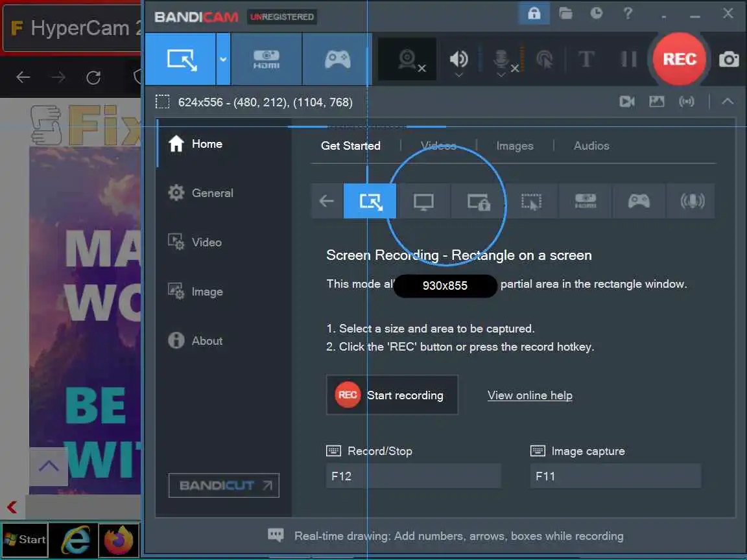This screenshot has height=560, width=747.
Task: Click rectangle size selection icon
Action: (163, 102)
